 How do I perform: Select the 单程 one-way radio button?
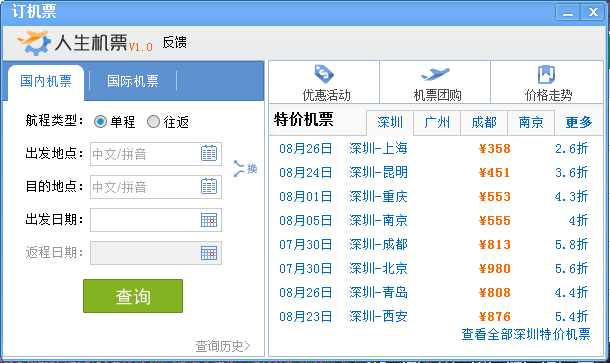(x=100, y=122)
